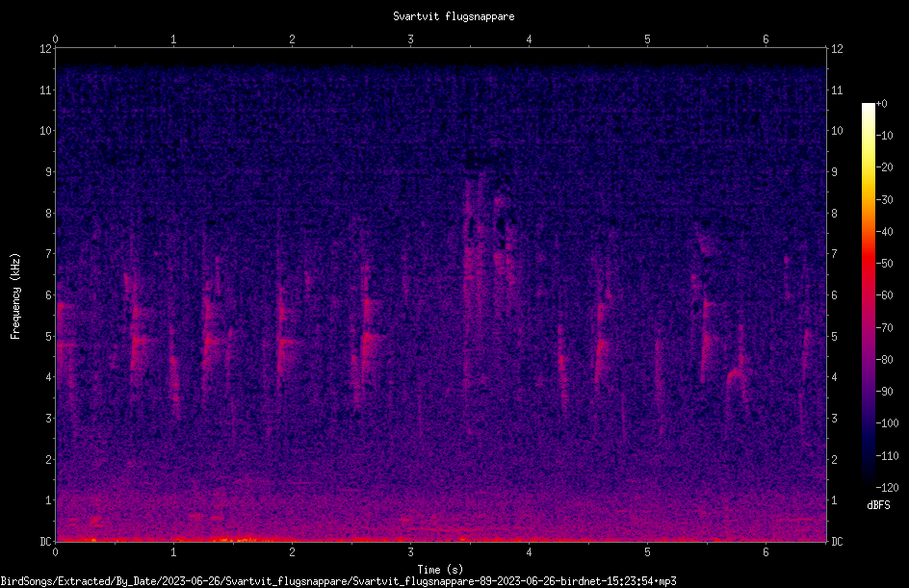Screen dimensions: 909x588
Task: Click '9' on the left frequency axis
Action: click(x=49, y=172)
